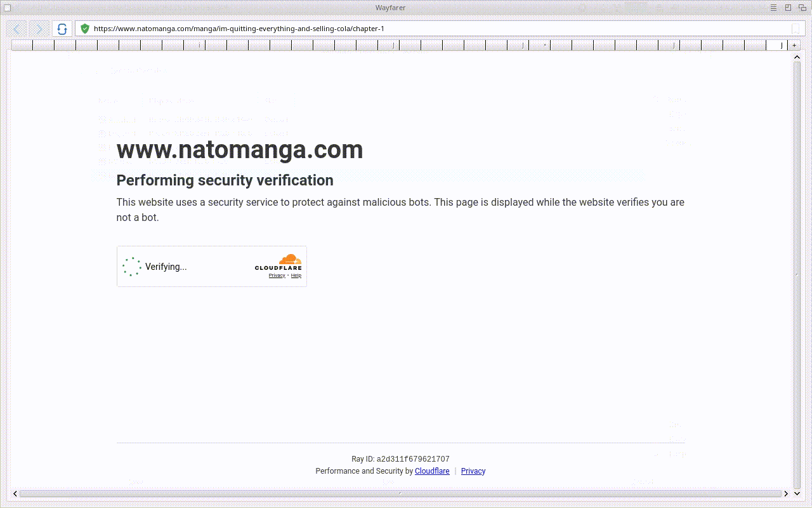Open the window menu icon at title bar left
This screenshot has width=812, height=508.
click(x=8, y=8)
